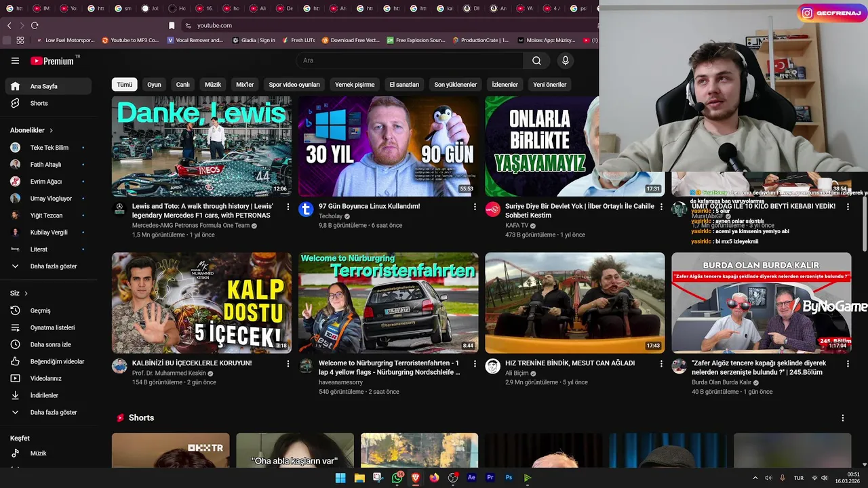Go back with browser back arrow
This screenshot has width=868, height=488.
point(9,25)
